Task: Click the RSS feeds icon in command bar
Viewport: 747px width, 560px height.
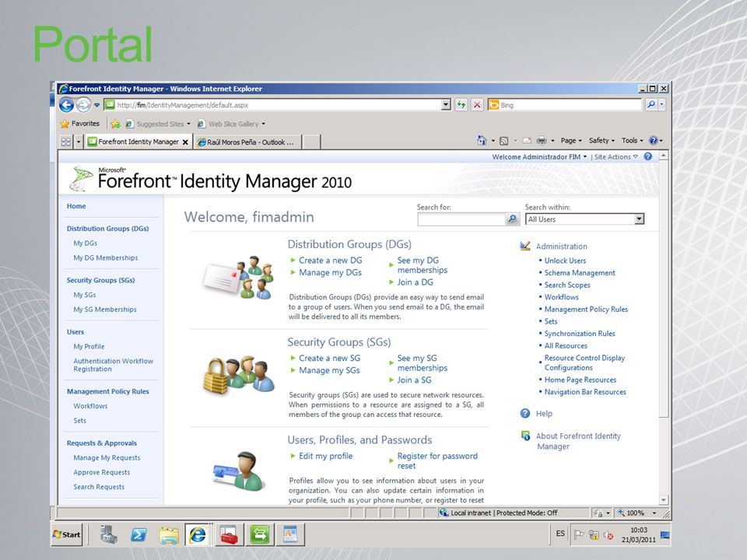Action: coord(503,141)
